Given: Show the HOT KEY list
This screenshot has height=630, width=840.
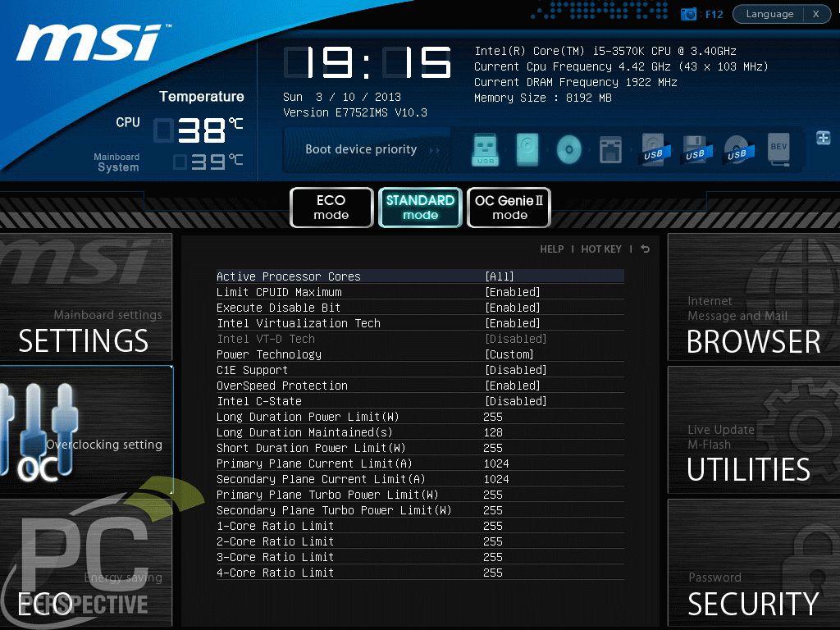Looking at the screenshot, I should [x=601, y=249].
